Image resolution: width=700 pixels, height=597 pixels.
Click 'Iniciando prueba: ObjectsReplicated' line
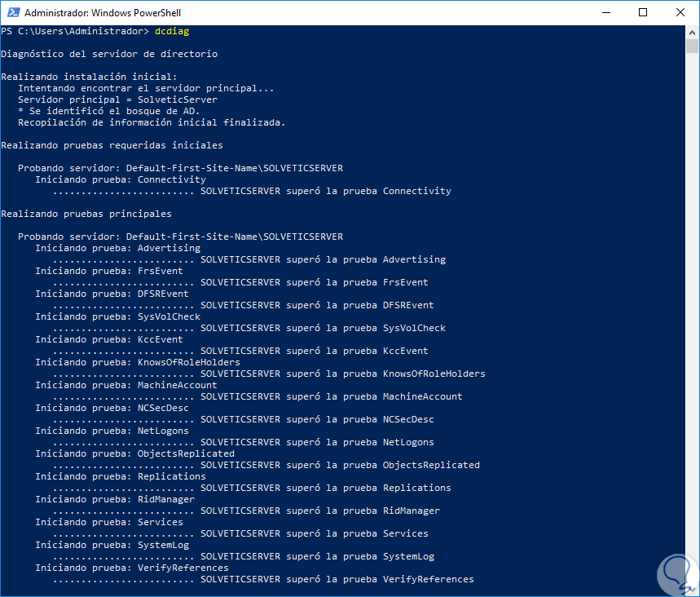134,453
